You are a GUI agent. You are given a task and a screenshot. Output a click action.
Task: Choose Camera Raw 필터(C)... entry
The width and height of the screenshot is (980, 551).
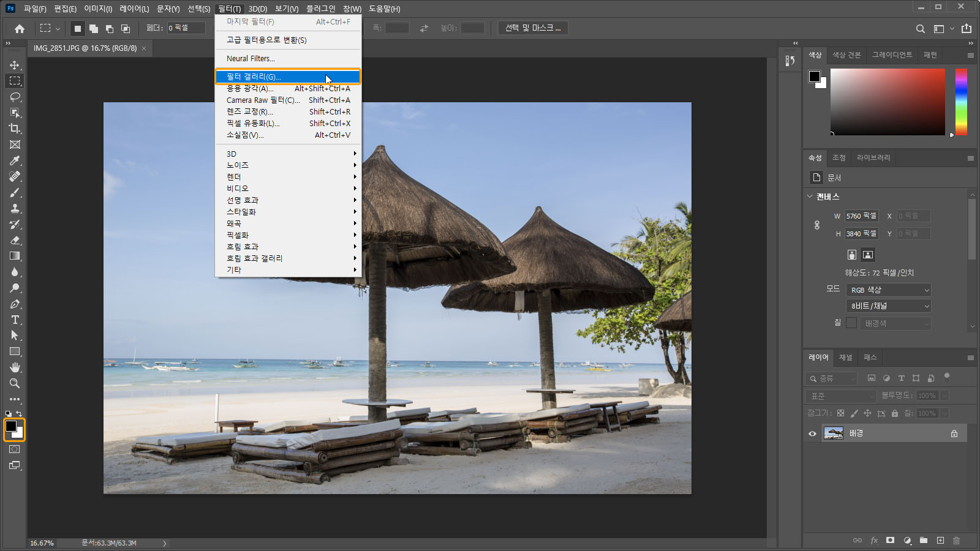point(288,100)
